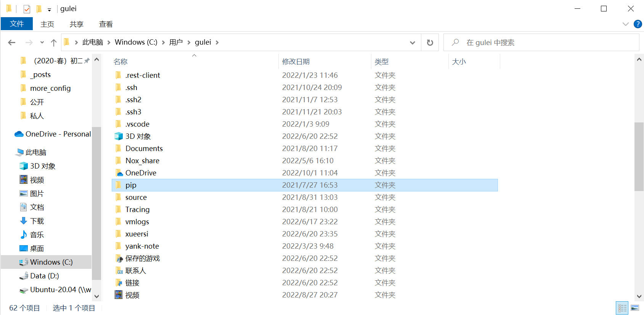This screenshot has width=644, height=315.
Task: Click the search magnifier icon
Action: pos(455,42)
